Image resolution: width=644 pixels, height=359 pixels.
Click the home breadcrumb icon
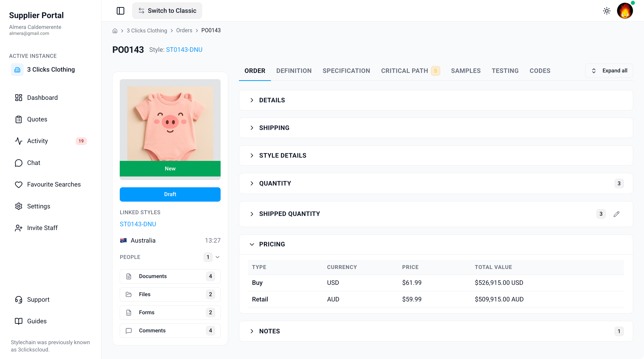[115, 31]
